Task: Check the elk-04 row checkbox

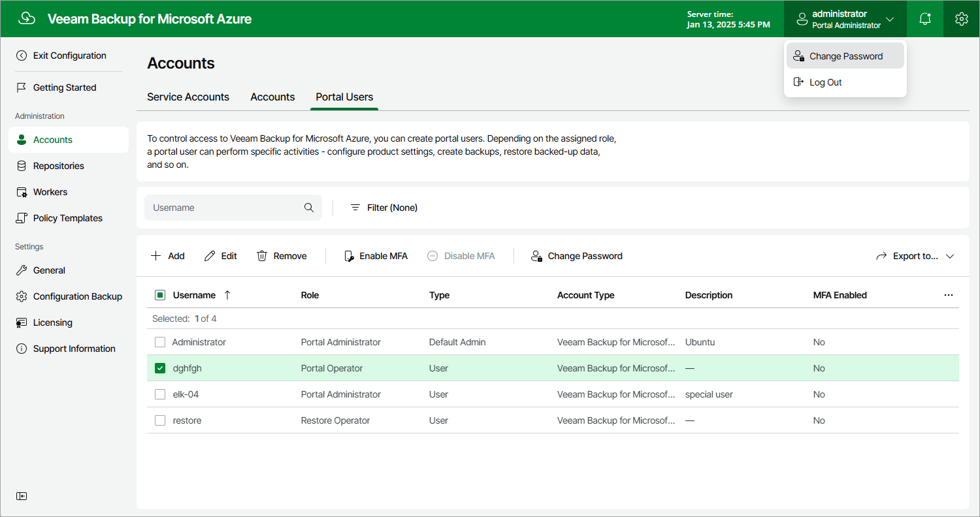Action: coord(160,394)
